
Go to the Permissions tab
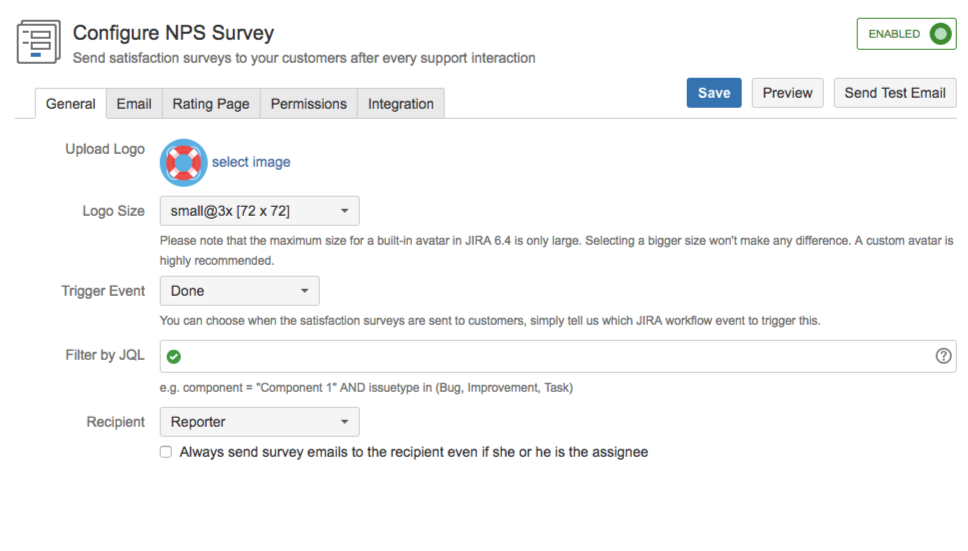point(309,104)
